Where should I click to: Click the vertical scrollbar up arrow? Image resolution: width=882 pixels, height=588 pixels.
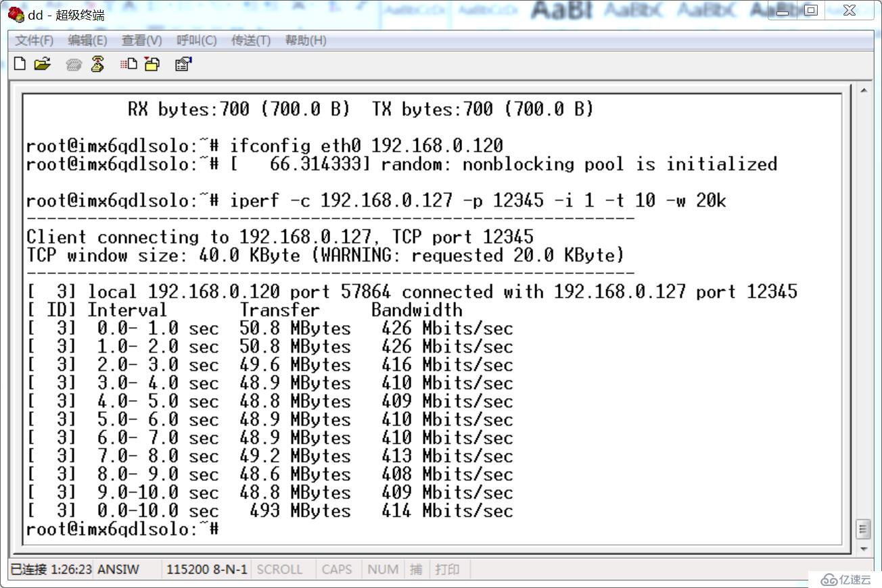[863, 90]
